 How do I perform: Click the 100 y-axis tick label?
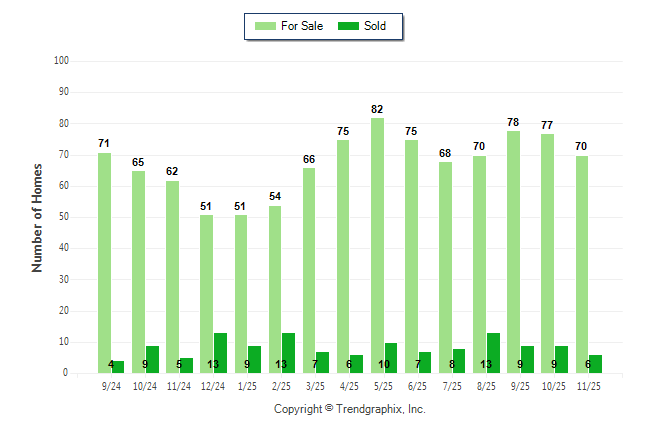[x=60, y=61]
